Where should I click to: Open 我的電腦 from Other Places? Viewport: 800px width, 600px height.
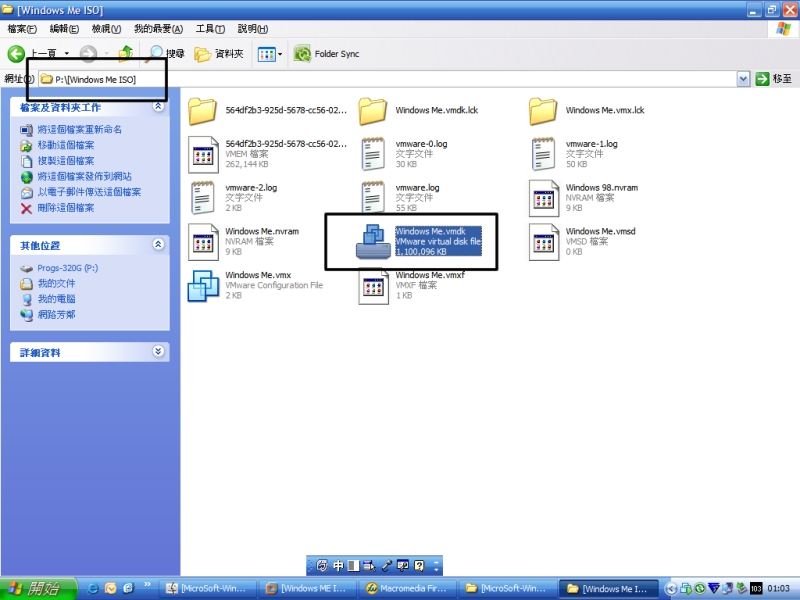tap(56, 299)
